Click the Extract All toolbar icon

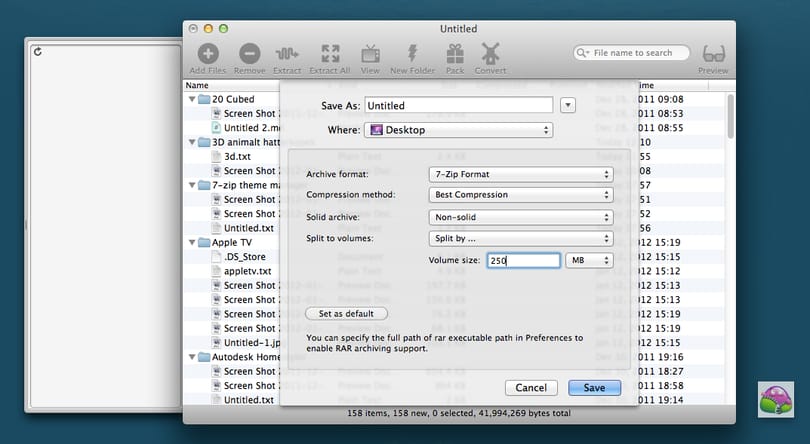pos(330,53)
